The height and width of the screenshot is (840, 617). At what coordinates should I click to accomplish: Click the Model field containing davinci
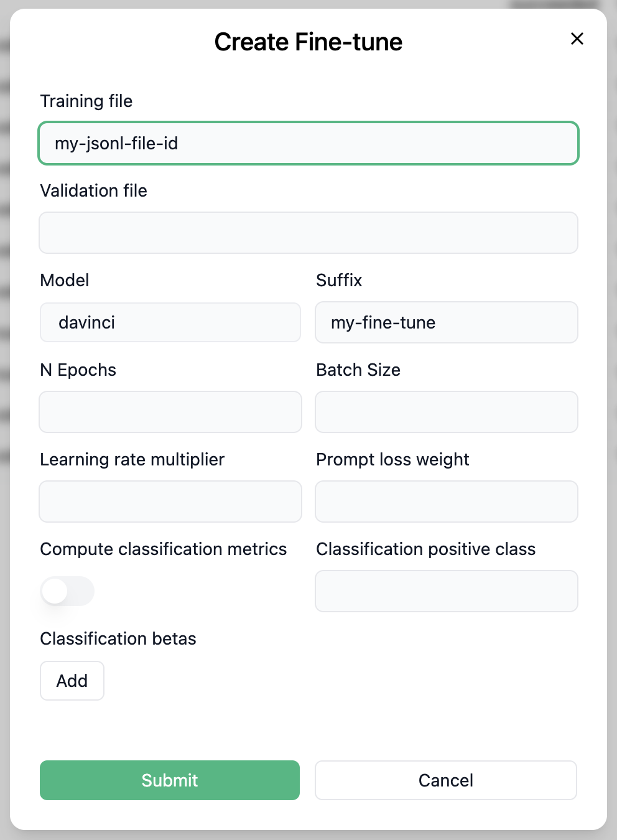[x=170, y=322]
